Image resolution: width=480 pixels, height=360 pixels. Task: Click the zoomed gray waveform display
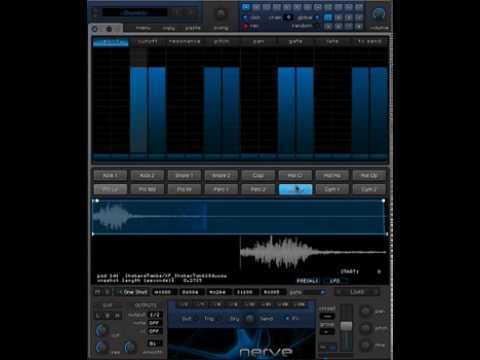pyautogui.click(x=313, y=252)
